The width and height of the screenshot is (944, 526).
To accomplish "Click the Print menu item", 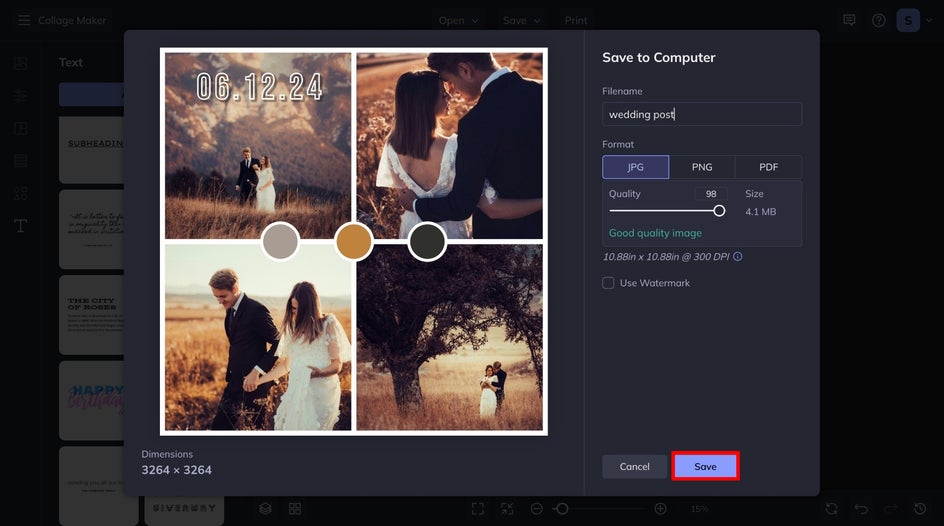I will click(x=576, y=20).
